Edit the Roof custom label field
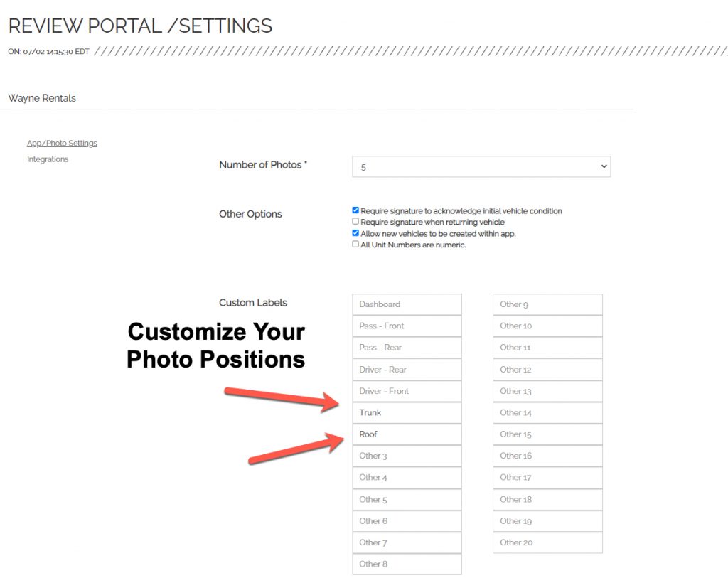Viewport: 728px width, 578px height. tap(407, 434)
